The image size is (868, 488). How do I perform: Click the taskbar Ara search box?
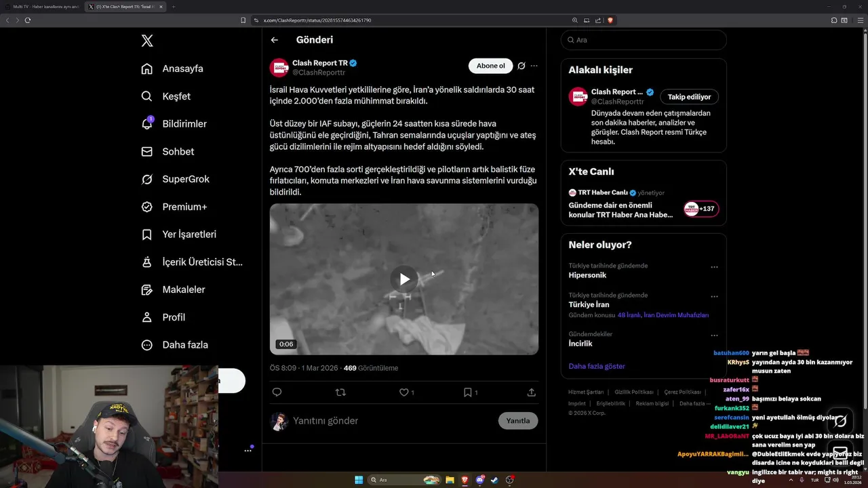pos(404,480)
